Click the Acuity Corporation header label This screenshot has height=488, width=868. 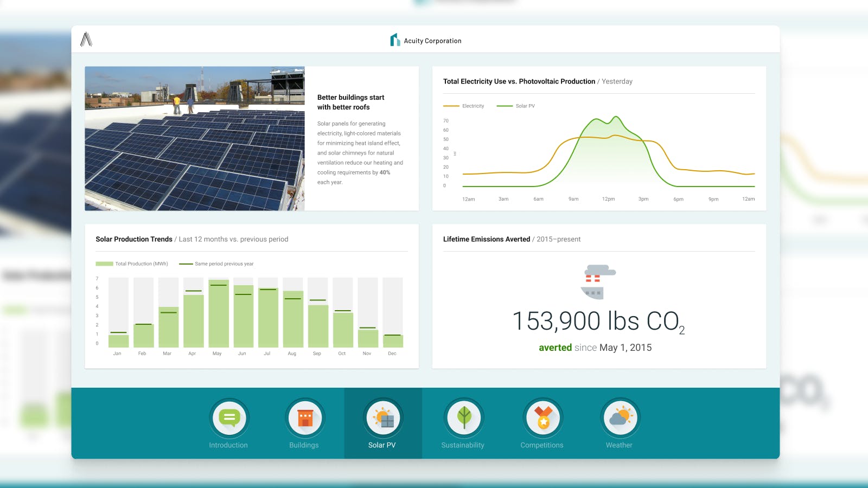tap(432, 41)
